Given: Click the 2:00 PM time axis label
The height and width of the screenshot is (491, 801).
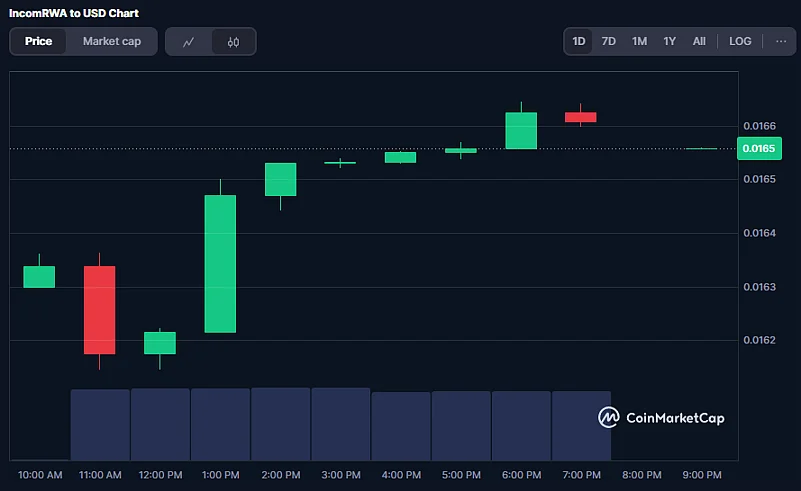Looking at the screenshot, I should click(281, 475).
